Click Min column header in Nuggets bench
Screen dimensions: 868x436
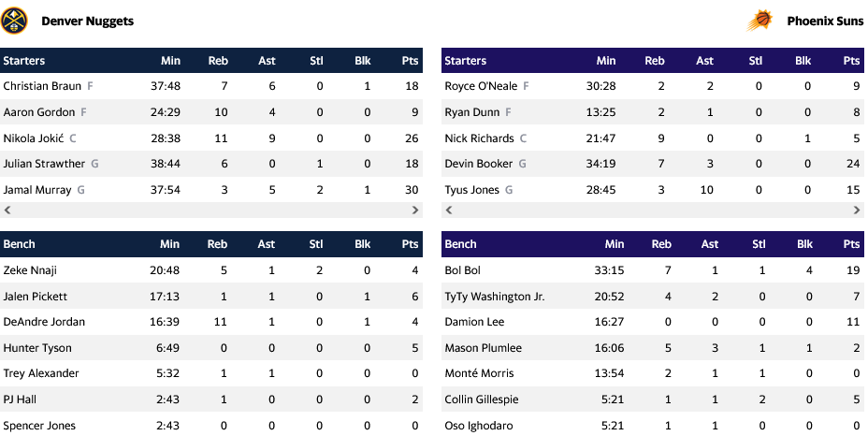coord(169,244)
